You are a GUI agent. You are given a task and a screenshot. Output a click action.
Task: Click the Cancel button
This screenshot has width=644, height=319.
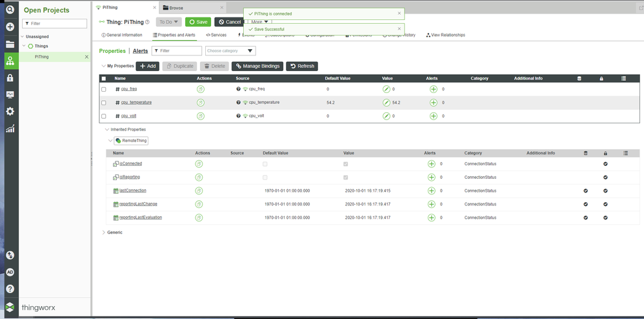click(x=230, y=22)
